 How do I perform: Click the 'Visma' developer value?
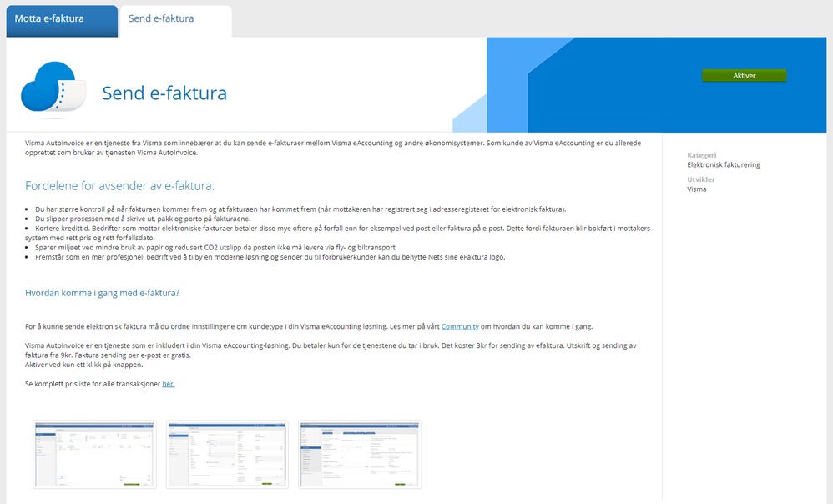click(696, 189)
